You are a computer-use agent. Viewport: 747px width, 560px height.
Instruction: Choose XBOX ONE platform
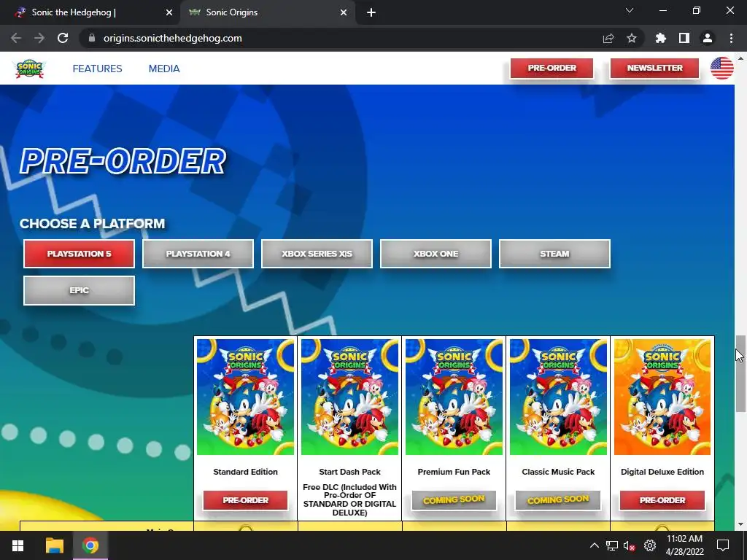(x=436, y=254)
